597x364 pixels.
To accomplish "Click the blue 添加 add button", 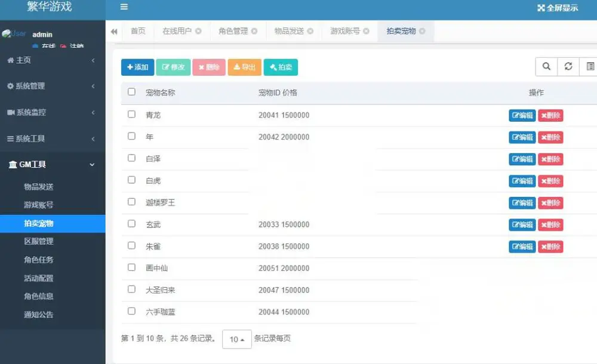I will pos(137,67).
